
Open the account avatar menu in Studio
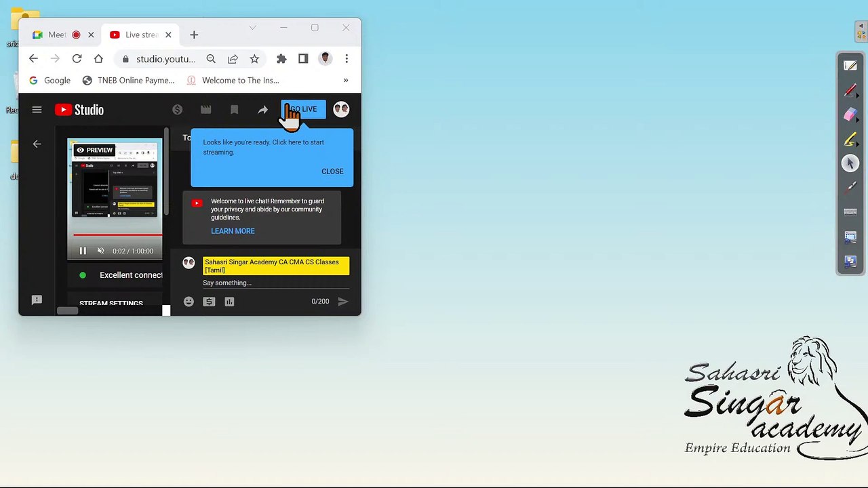click(341, 109)
